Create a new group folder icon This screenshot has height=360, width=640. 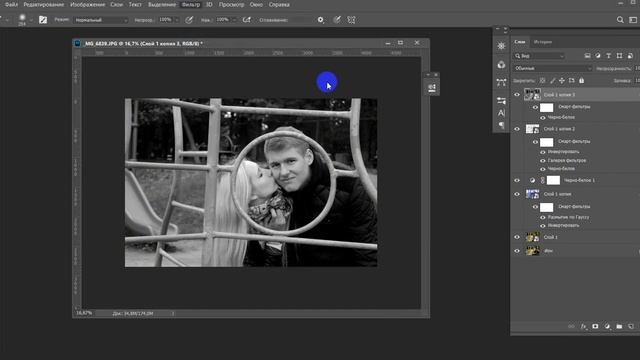pyautogui.click(x=619, y=327)
